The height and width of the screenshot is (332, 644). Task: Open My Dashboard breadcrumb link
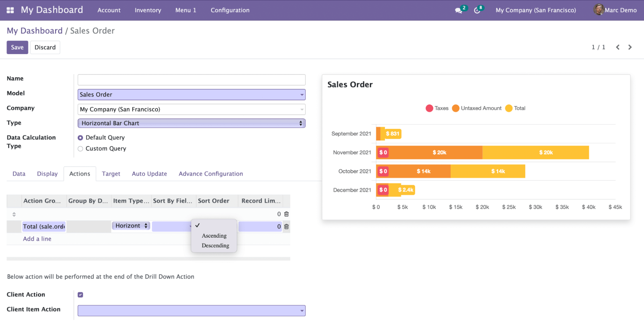click(35, 31)
